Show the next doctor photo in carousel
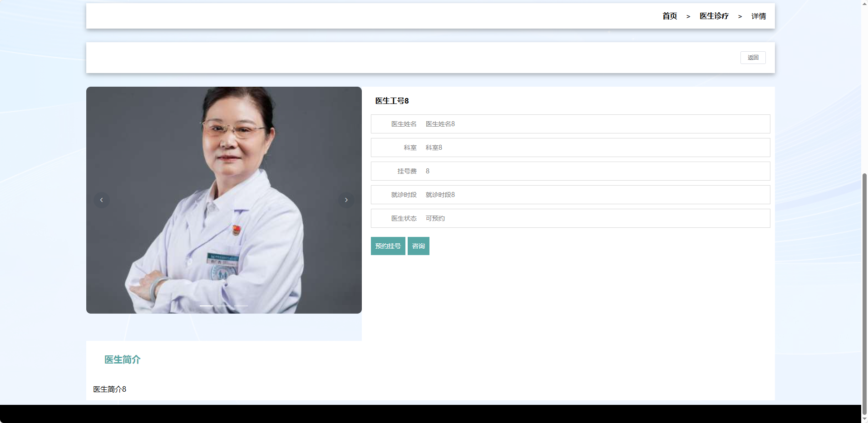The height and width of the screenshot is (423, 868). (x=346, y=200)
